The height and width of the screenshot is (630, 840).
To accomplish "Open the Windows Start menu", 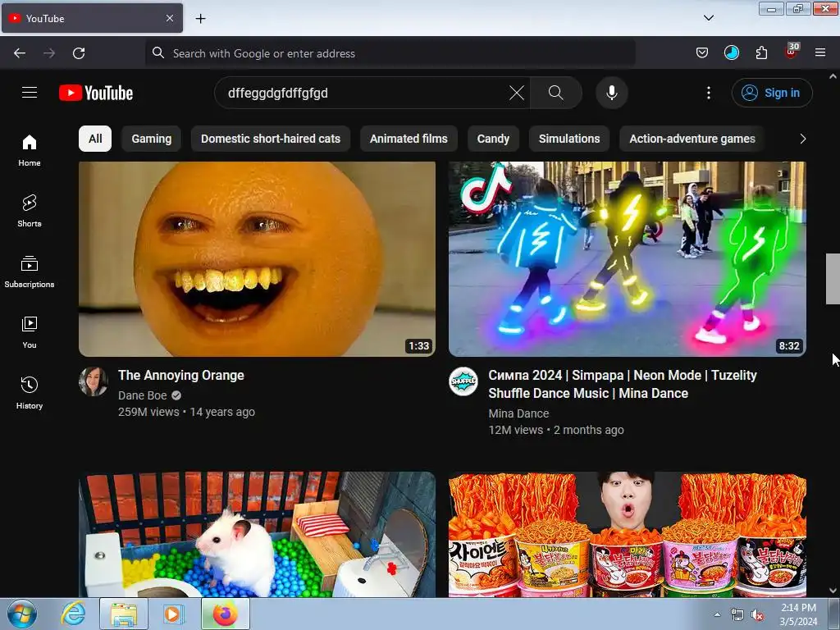I will tap(22, 614).
